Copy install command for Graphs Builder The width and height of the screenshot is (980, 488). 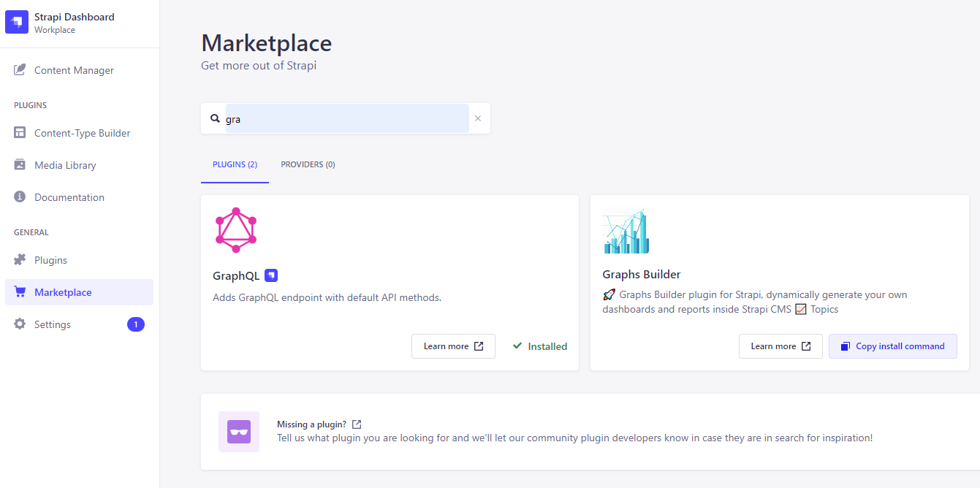(893, 346)
